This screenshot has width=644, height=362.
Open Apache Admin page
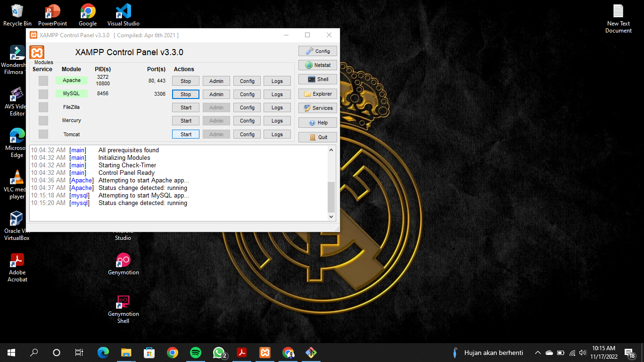click(216, 81)
